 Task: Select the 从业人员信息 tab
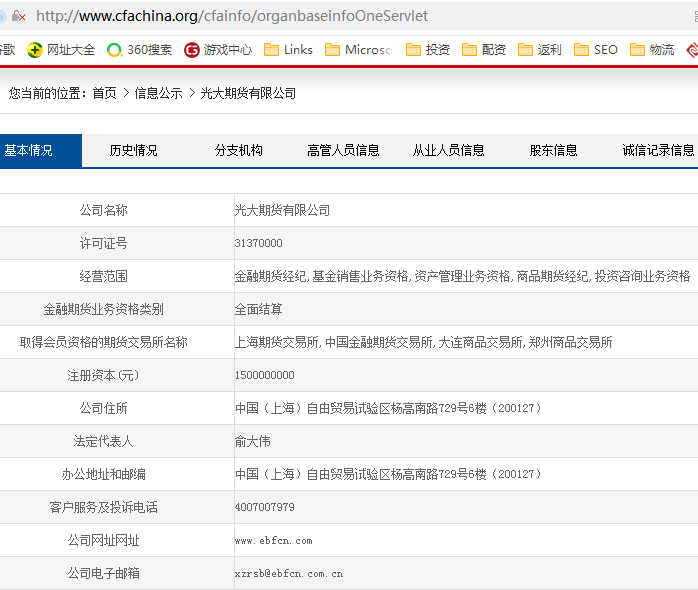tap(448, 151)
